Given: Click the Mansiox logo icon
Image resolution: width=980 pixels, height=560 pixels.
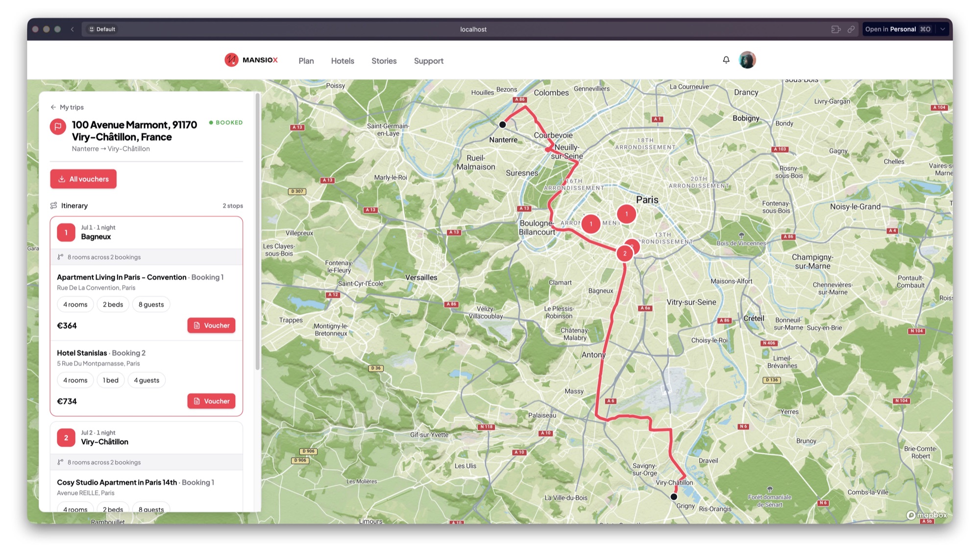Looking at the screenshot, I should pos(231,60).
